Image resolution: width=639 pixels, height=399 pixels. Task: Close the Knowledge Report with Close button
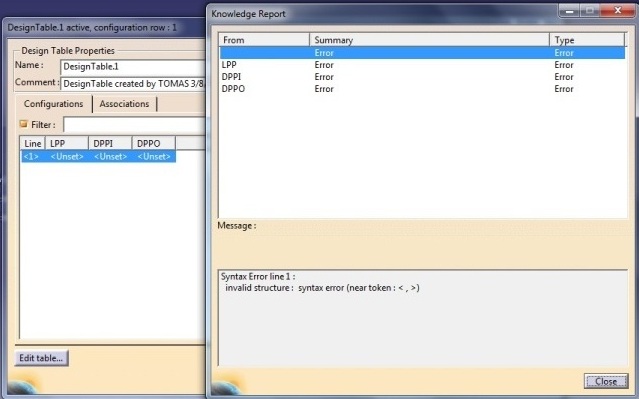[x=606, y=381]
